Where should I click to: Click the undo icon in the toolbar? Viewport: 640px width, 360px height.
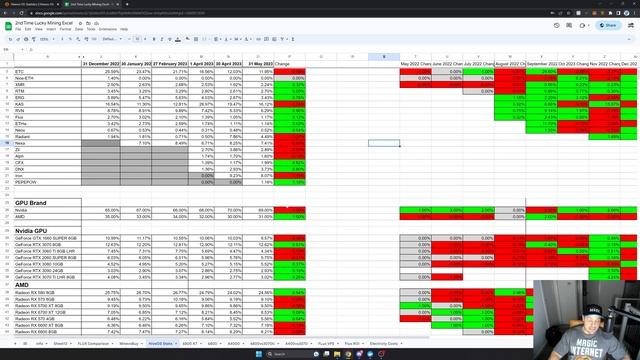coord(10,39)
